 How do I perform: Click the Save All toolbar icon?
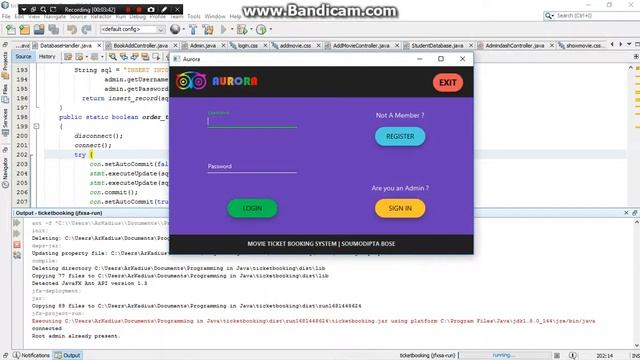(53, 29)
